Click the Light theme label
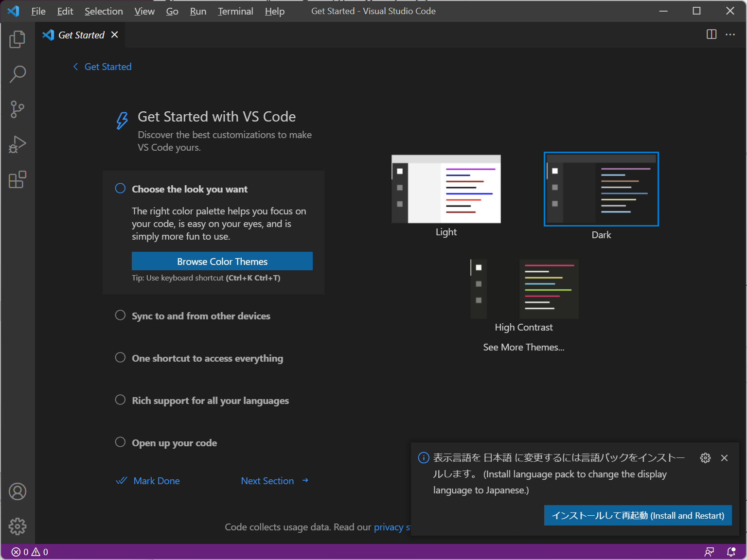 point(446,232)
